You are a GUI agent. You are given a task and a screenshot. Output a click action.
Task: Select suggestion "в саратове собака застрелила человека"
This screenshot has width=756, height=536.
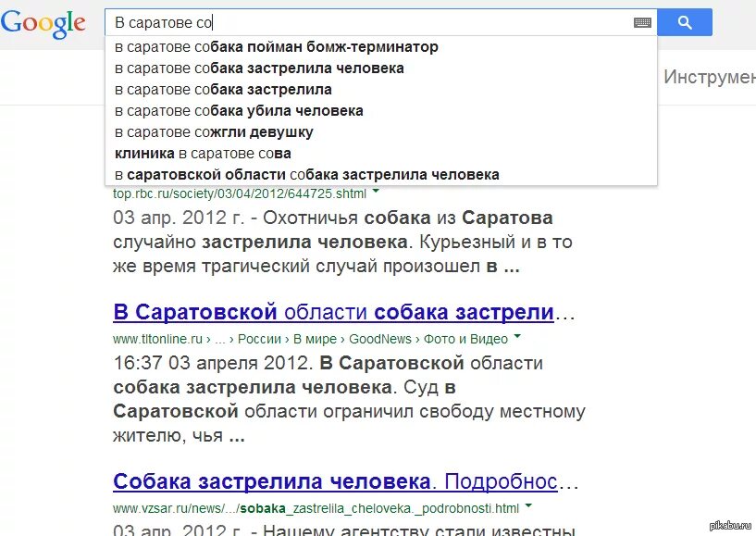point(381,68)
